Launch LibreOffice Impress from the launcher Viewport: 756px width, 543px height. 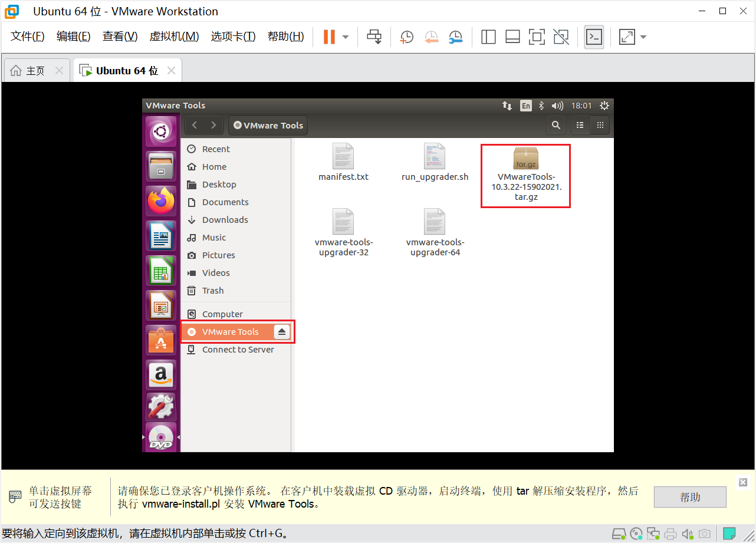161,305
